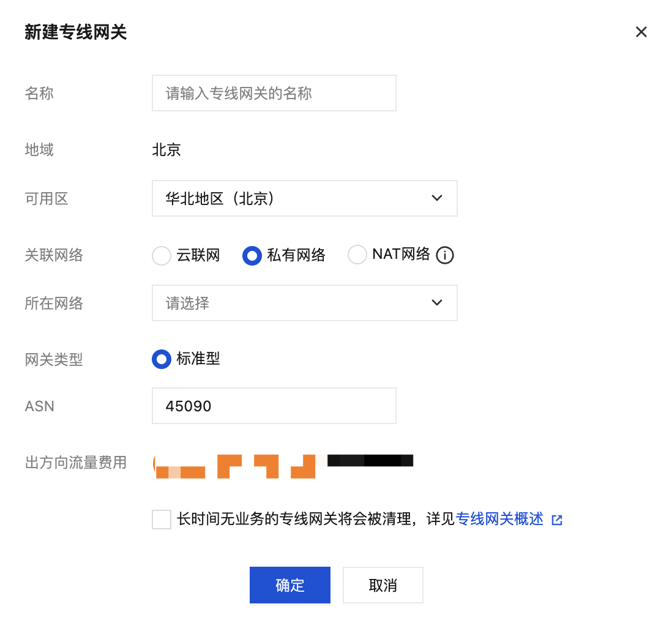Choose the 标准型 gateway type
Screen dimensions: 672x623
point(162,359)
